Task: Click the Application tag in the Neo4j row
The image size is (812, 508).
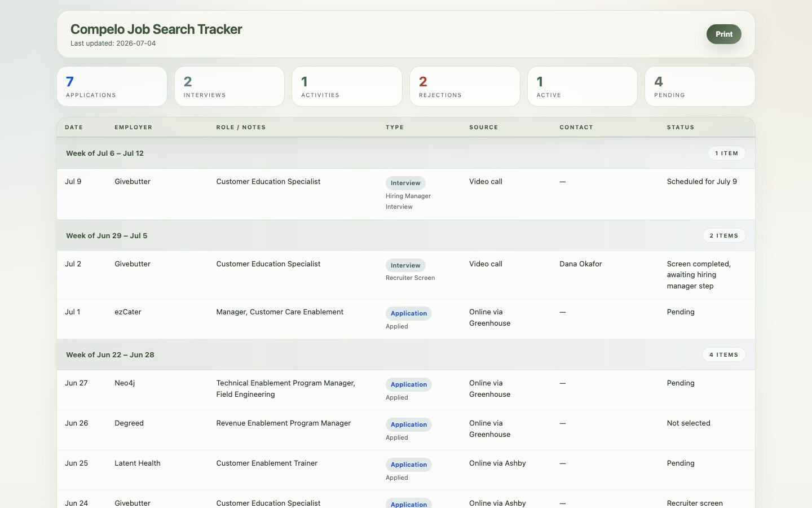Action: click(x=409, y=384)
